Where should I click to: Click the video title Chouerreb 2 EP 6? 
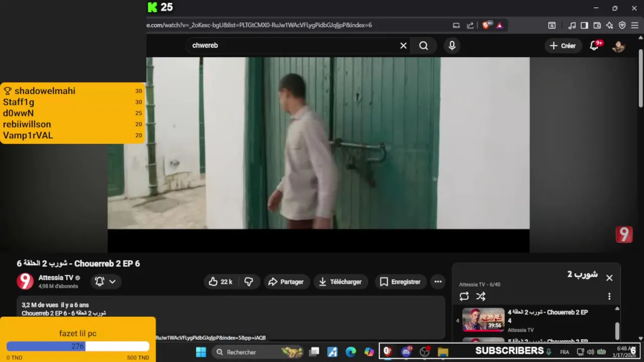point(78,263)
